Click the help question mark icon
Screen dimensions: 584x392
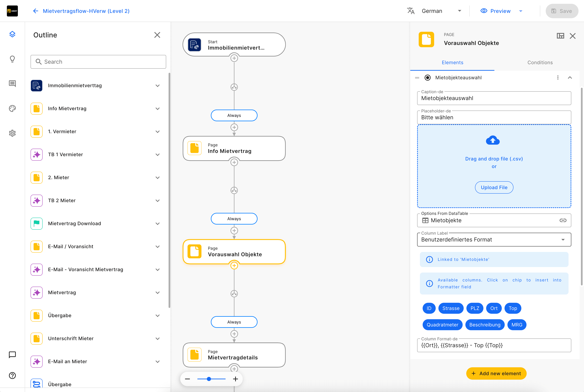(12, 376)
